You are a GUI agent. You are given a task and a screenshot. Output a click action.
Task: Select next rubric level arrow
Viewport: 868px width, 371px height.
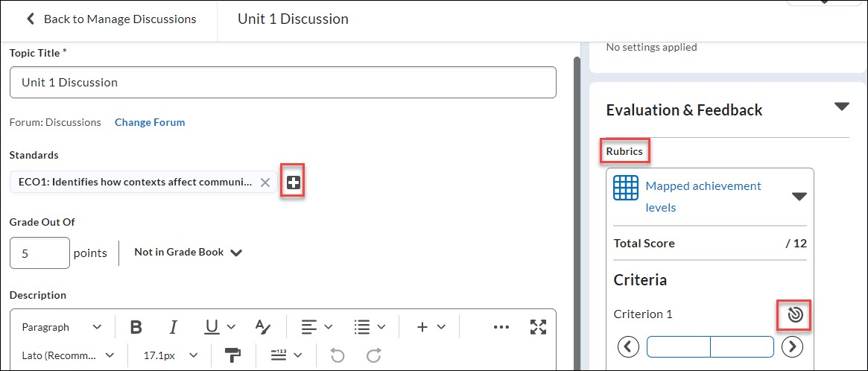coord(792,346)
